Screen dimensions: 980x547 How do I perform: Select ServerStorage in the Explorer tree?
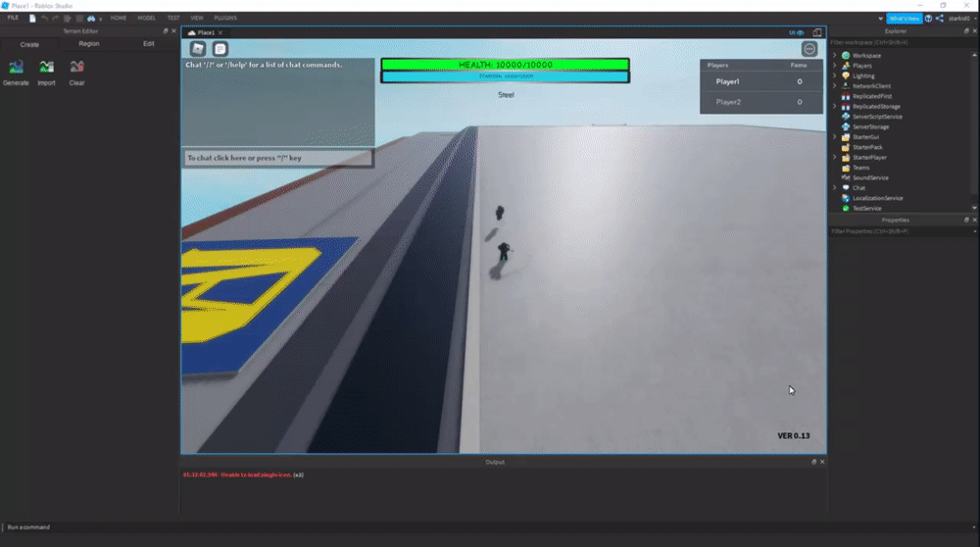point(870,126)
